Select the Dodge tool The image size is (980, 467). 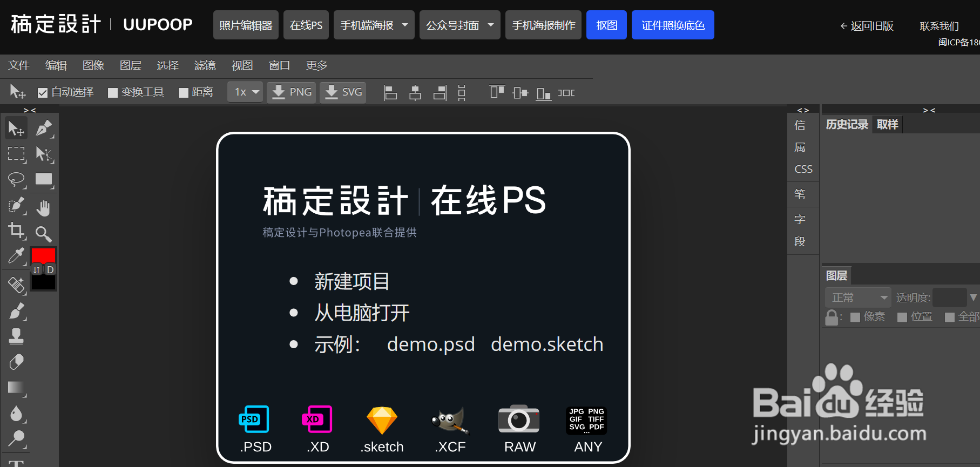coord(16,439)
